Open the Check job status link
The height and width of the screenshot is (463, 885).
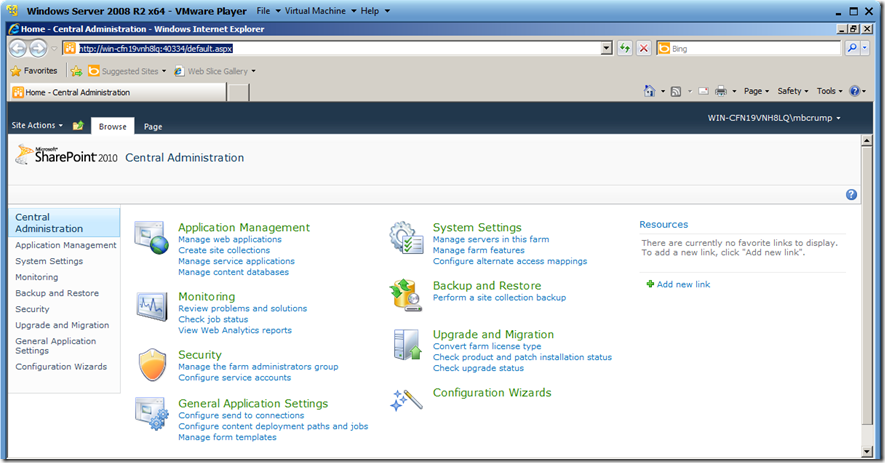click(x=213, y=320)
